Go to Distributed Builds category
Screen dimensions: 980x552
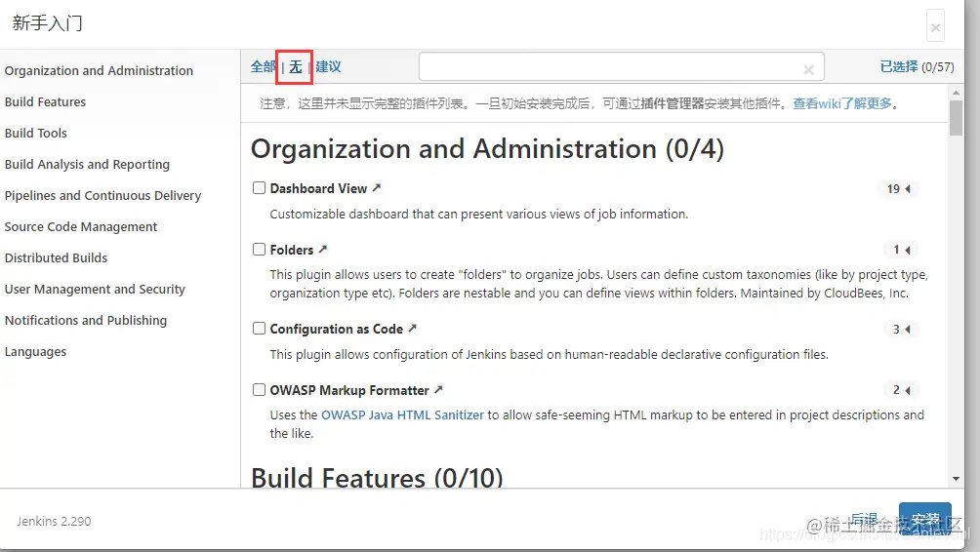(56, 257)
